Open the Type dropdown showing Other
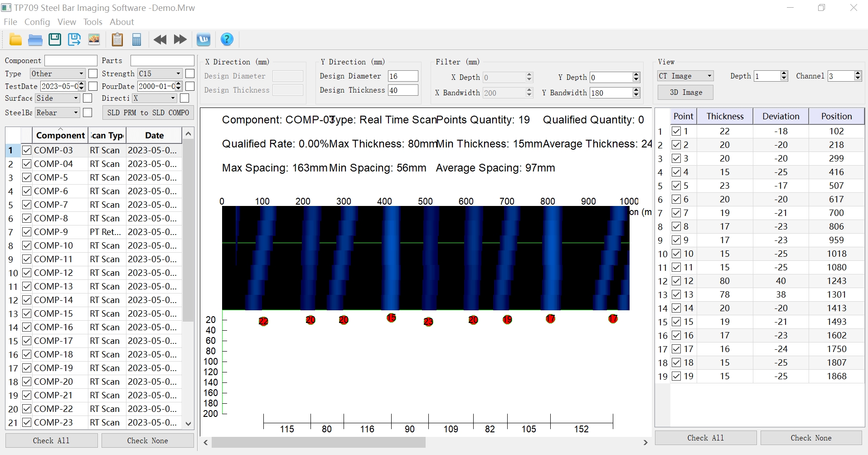The image size is (868, 455). click(58, 73)
